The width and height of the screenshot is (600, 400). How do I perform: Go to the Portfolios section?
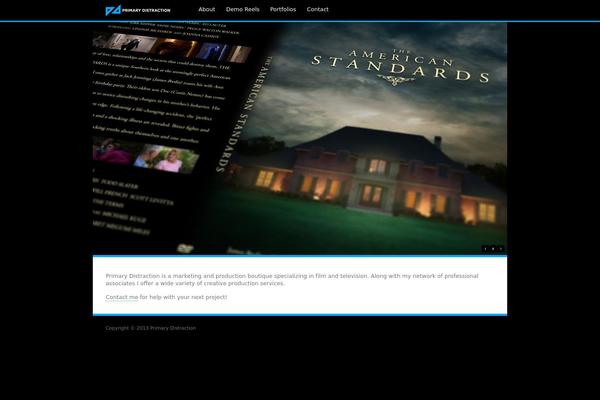click(x=283, y=9)
